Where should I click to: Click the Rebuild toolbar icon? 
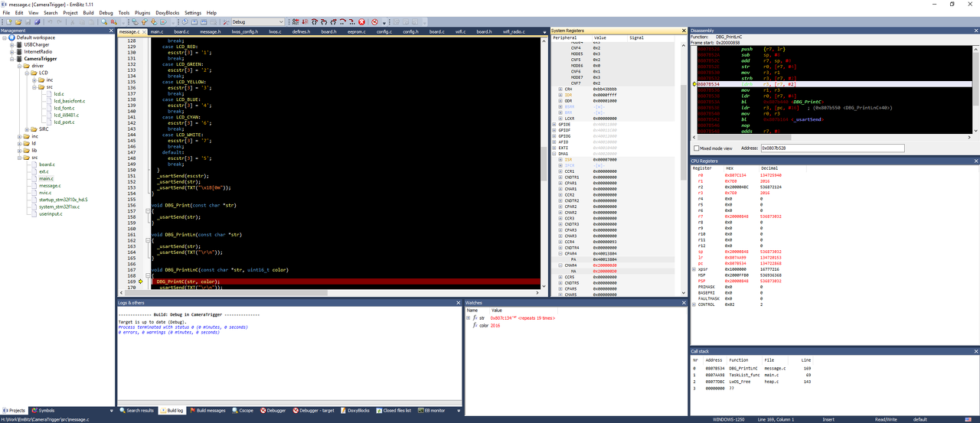(204, 21)
